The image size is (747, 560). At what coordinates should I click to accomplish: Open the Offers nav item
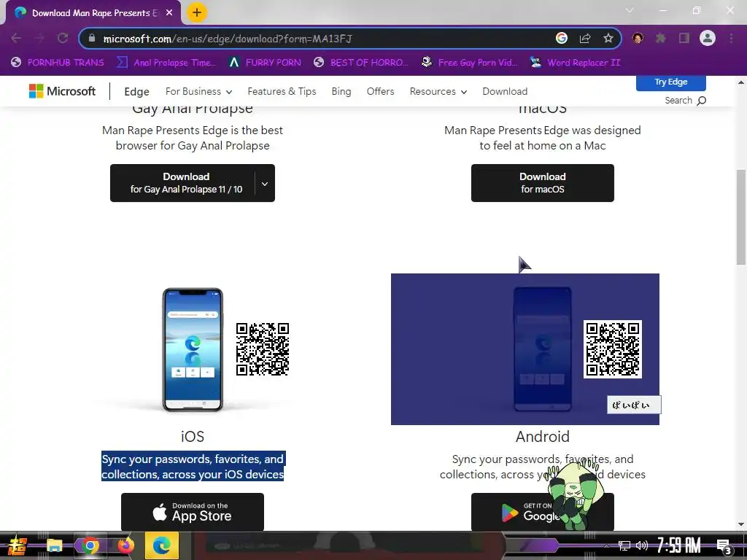[x=380, y=91]
